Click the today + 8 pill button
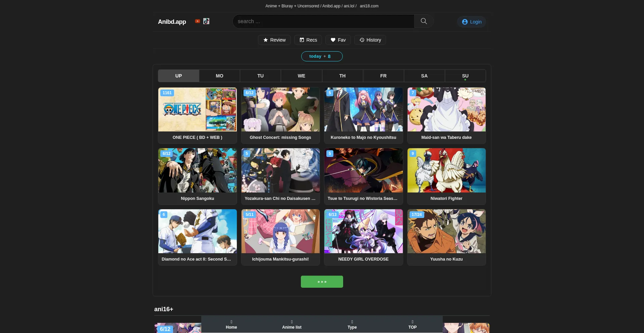644x333 pixels. (x=322, y=56)
